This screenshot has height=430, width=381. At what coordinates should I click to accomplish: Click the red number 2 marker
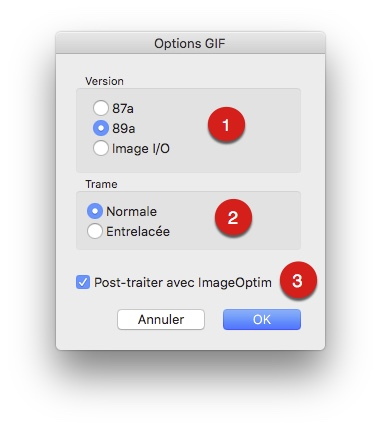tap(233, 218)
